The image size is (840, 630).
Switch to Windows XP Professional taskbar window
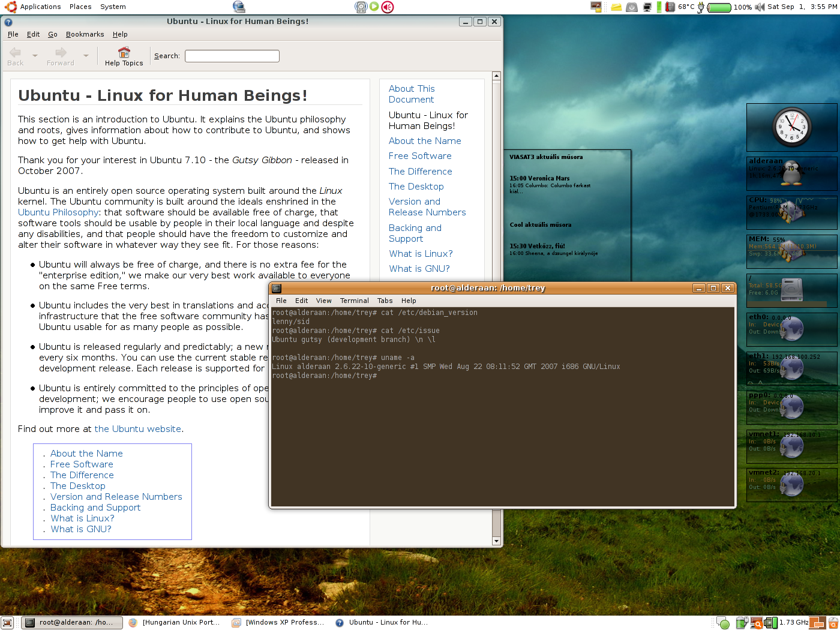point(278,623)
